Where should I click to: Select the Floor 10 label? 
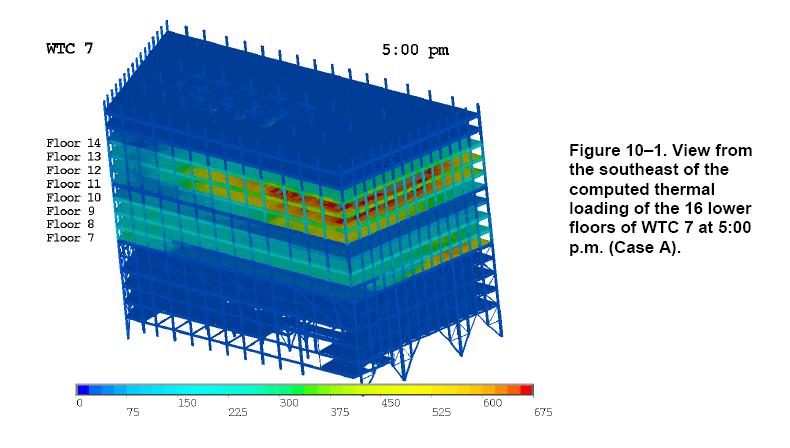[x=74, y=198]
